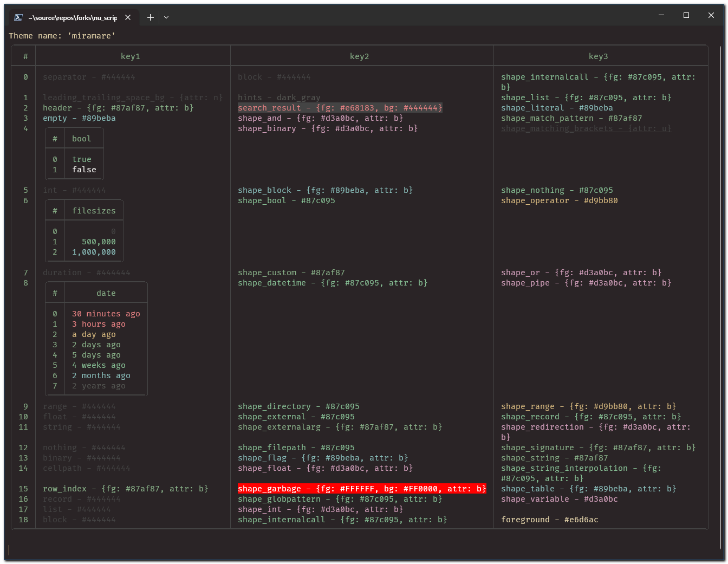Click the '2 months ago' date row

pos(101,375)
